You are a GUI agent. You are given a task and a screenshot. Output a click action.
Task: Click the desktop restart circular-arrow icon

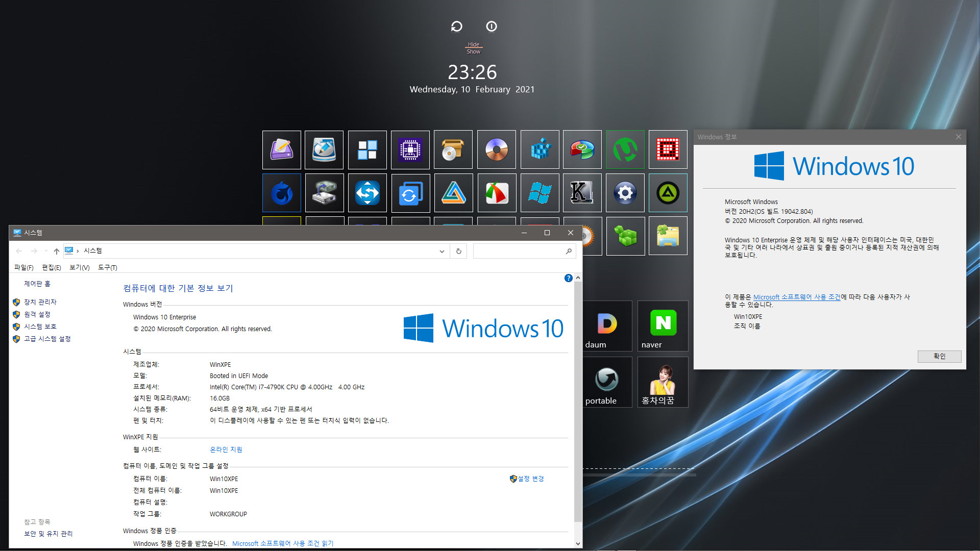click(x=456, y=26)
